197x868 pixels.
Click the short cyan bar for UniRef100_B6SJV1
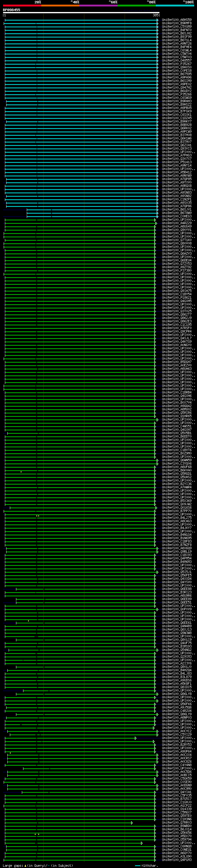(x=93, y=210)
